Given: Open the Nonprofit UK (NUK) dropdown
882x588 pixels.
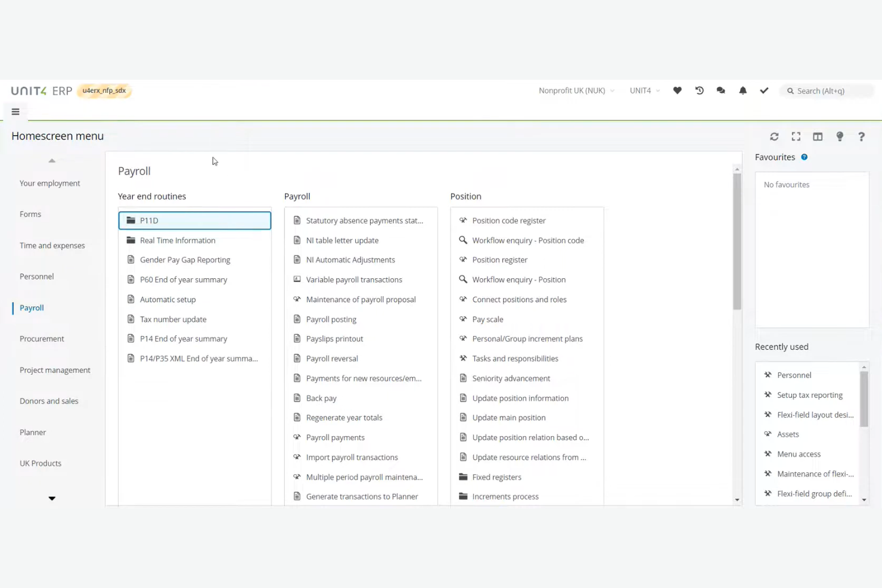Looking at the screenshot, I should click(x=576, y=91).
